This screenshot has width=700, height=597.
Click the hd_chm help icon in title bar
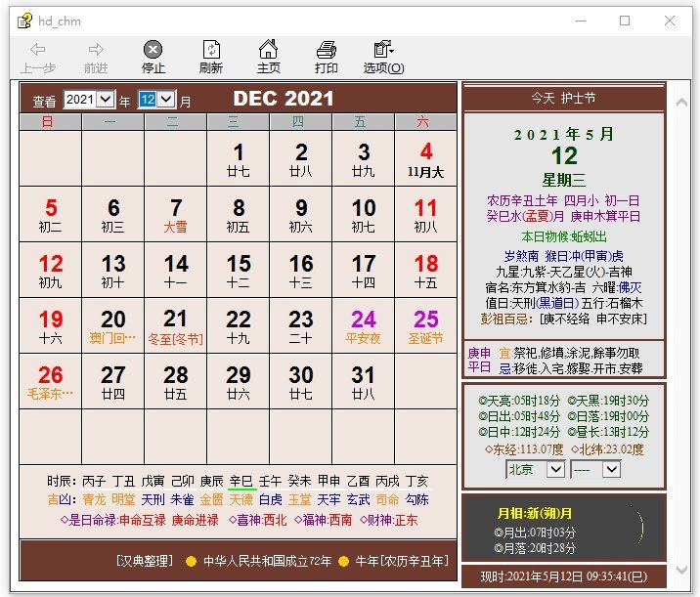tap(24, 21)
